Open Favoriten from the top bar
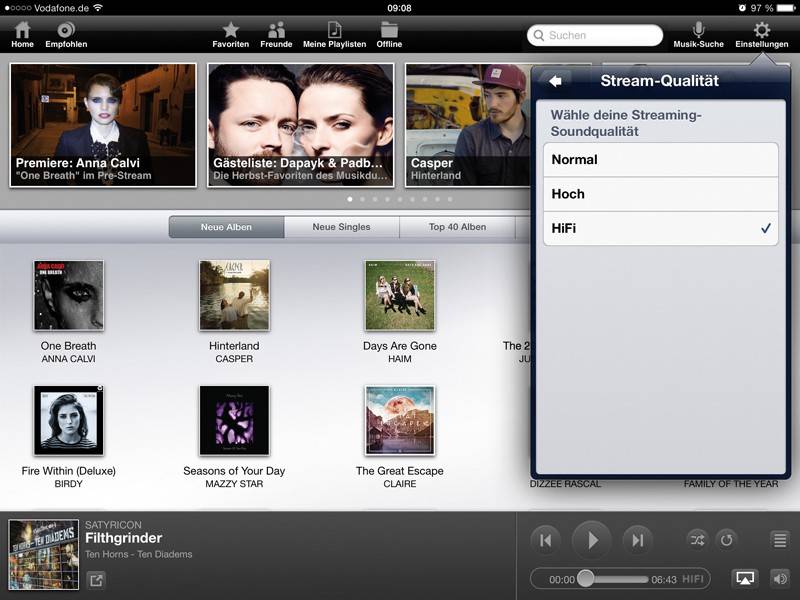The image size is (800, 600). [231, 35]
